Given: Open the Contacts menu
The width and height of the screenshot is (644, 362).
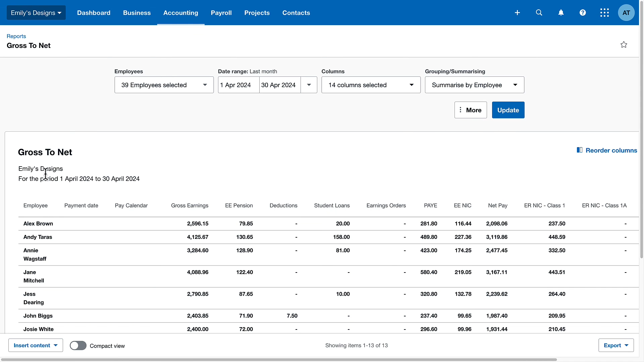Looking at the screenshot, I should point(296,13).
